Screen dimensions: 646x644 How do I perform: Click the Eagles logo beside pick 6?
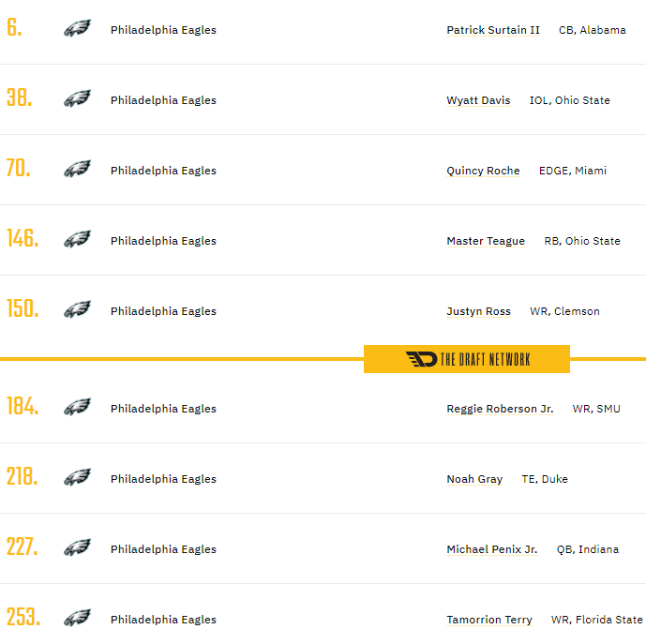coord(77,29)
